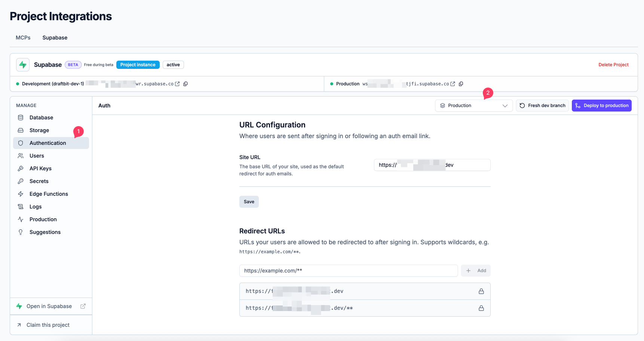Open the Database section
This screenshot has width=644, height=341.
click(51, 118)
